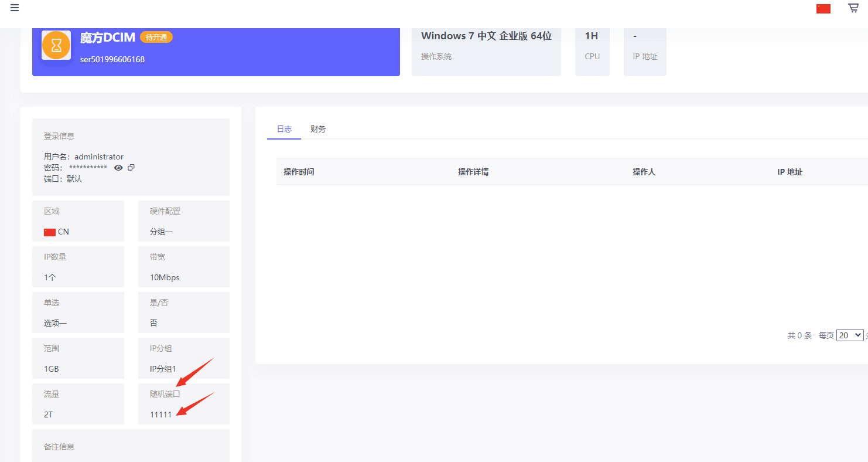Screen dimensions: 868x462
Task: Click the 11111 random port value
Action: click(x=161, y=415)
